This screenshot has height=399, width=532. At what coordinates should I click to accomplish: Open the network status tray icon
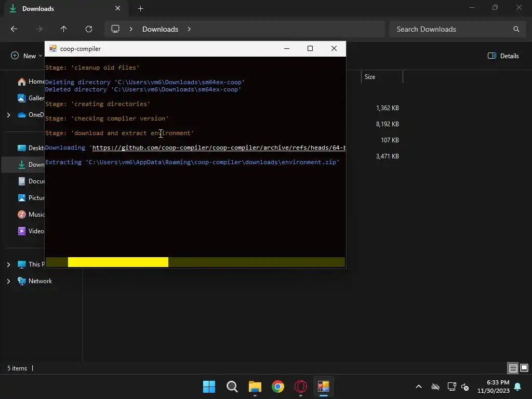(451, 387)
